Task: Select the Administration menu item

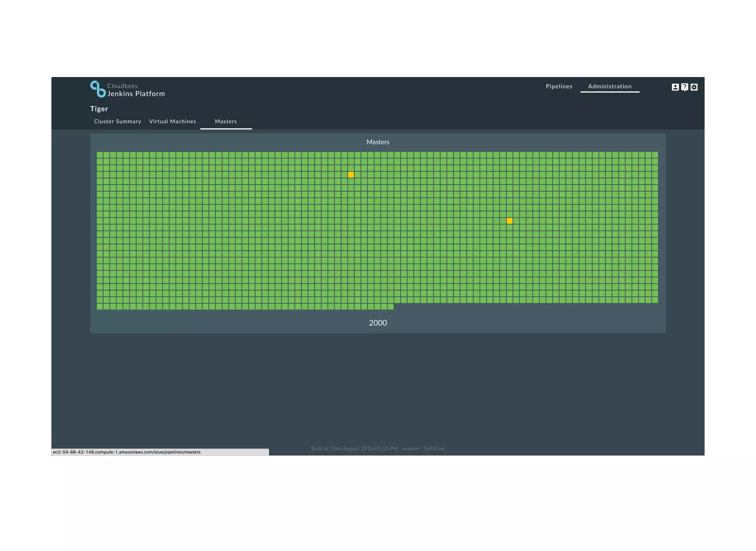Action: pos(609,86)
